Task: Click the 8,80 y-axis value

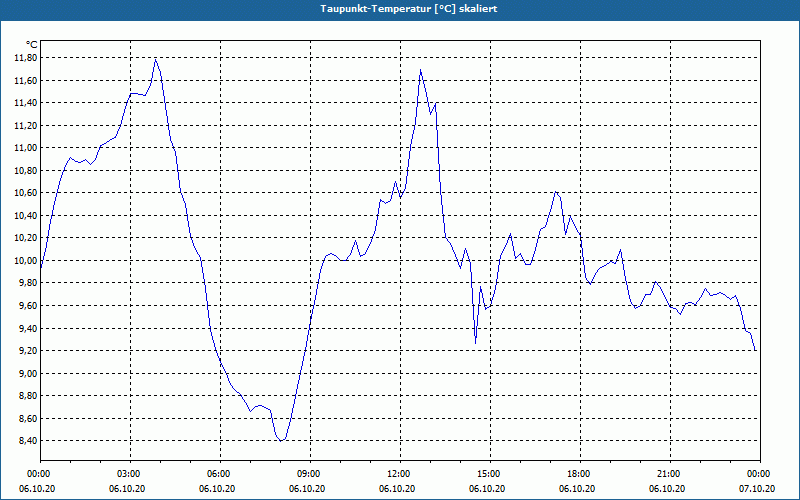Action: click(x=28, y=396)
